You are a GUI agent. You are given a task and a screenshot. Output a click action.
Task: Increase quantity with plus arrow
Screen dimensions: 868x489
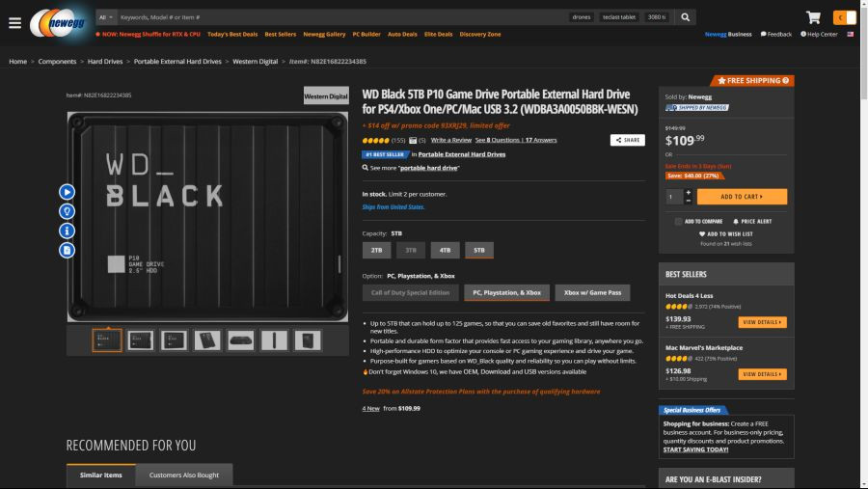click(x=688, y=193)
